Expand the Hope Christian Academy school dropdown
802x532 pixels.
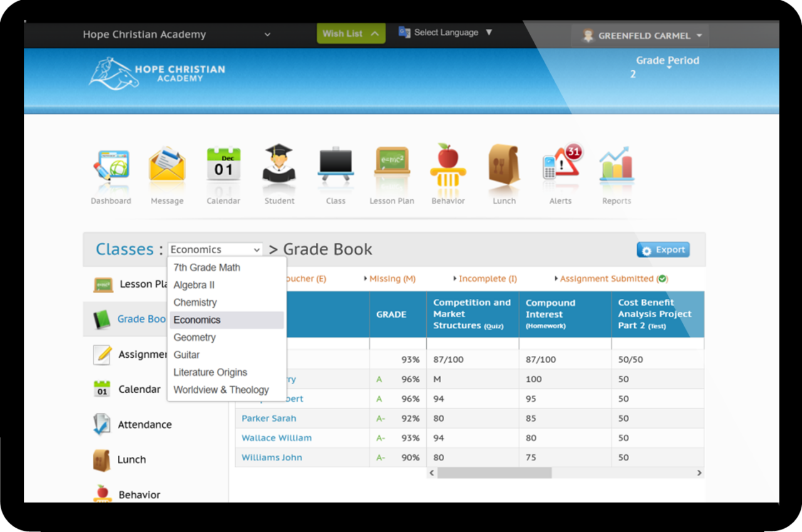pos(177,34)
